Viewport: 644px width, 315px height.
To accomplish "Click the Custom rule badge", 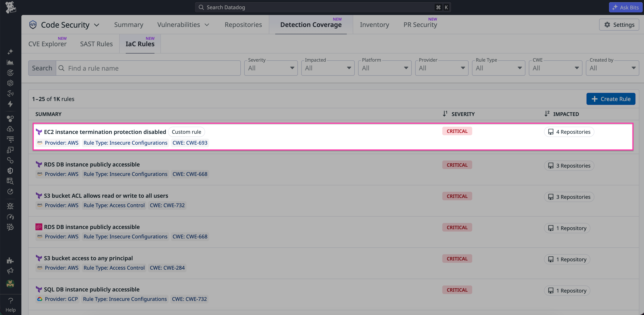I will [x=187, y=132].
